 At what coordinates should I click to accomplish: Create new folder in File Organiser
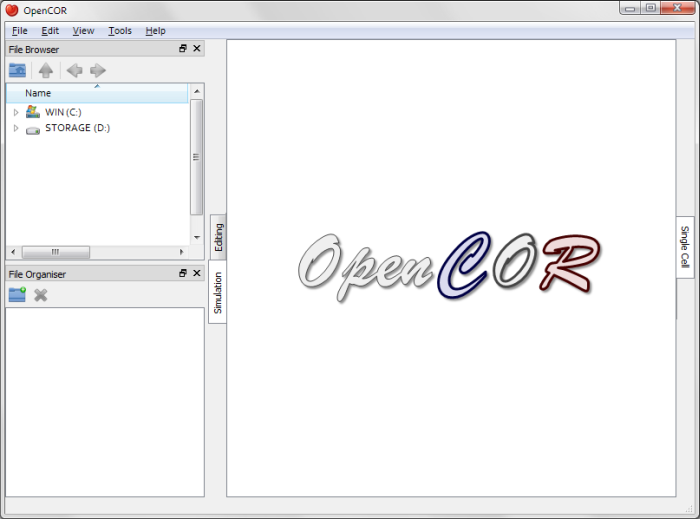click(x=17, y=295)
